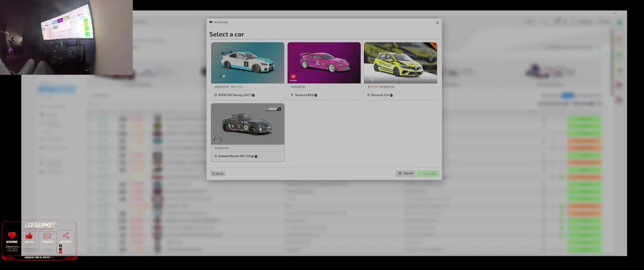Open info badge next to BMW M2 Racing name

point(253,95)
